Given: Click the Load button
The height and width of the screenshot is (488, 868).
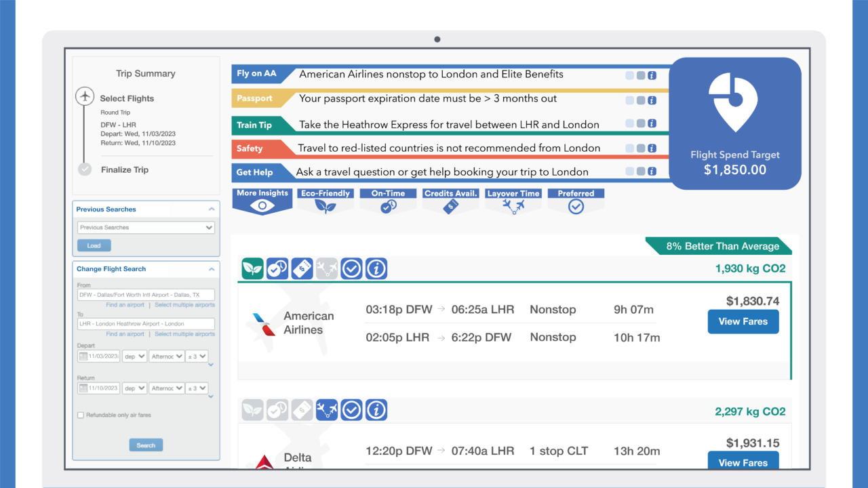Looking at the screenshot, I should tap(94, 245).
